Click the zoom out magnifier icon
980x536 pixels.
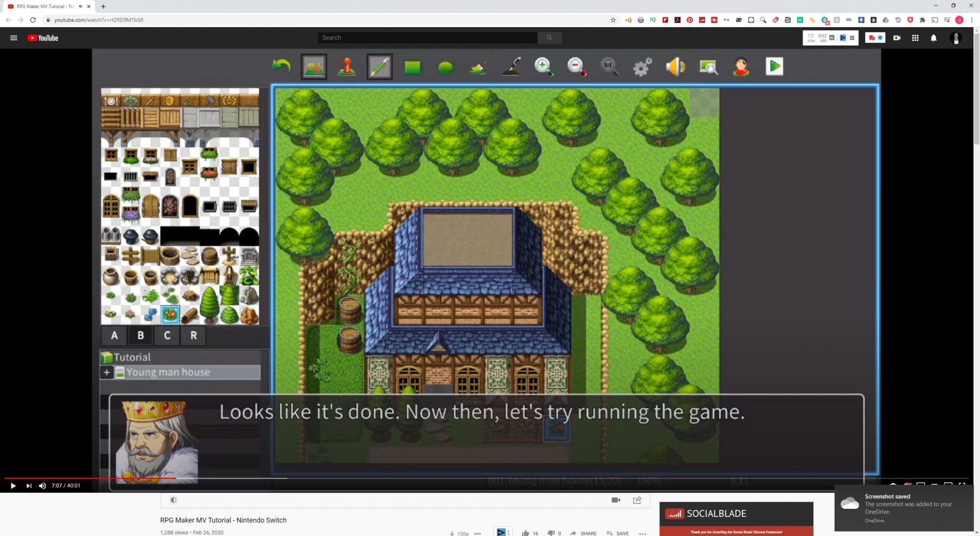[x=577, y=66]
